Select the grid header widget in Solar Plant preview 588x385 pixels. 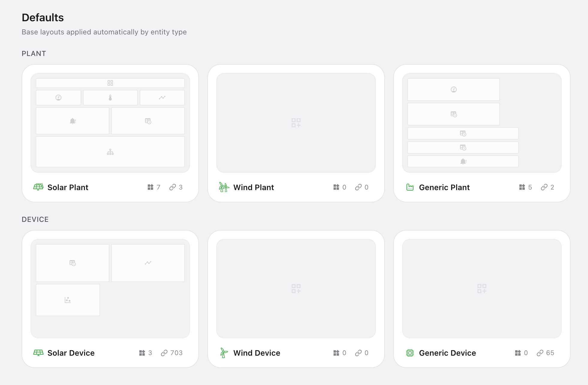pyautogui.click(x=110, y=83)
